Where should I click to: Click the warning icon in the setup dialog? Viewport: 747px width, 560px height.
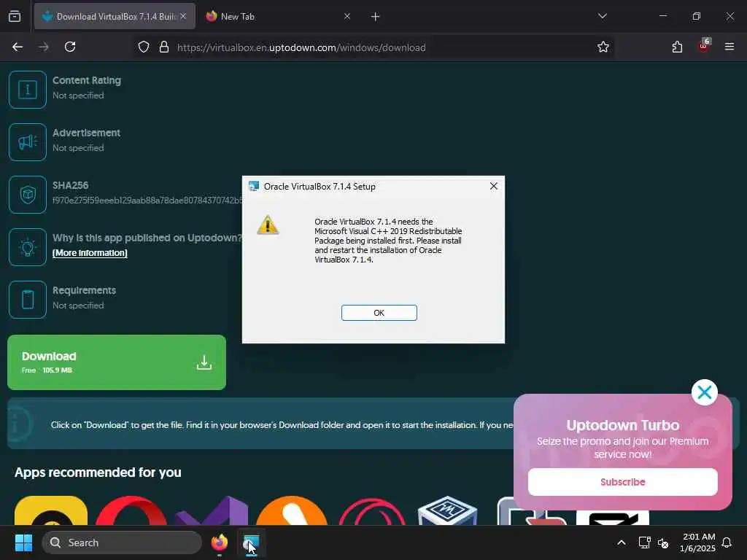point(268,225)
